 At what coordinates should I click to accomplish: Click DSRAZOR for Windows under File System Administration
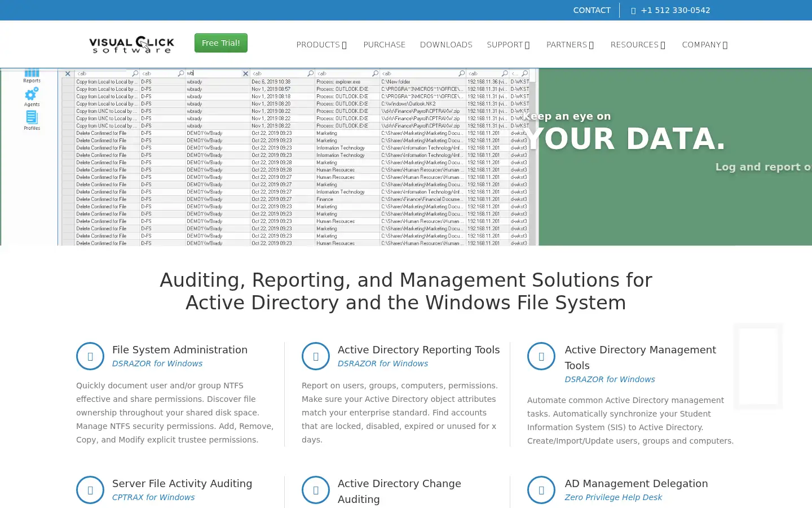click(x=157, y=364)
